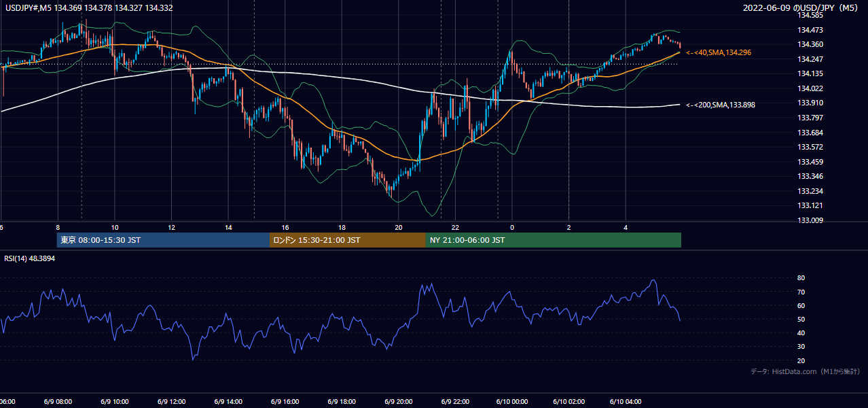Viewport: 868px width, 408px height.
Task: Click the 6/9 14:00 date axis label
Action: coord(228,401)
